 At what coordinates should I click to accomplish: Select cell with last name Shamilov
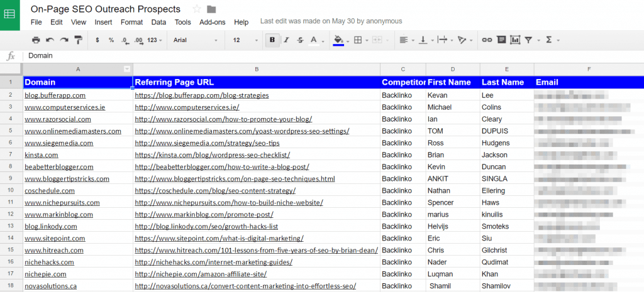507,286
